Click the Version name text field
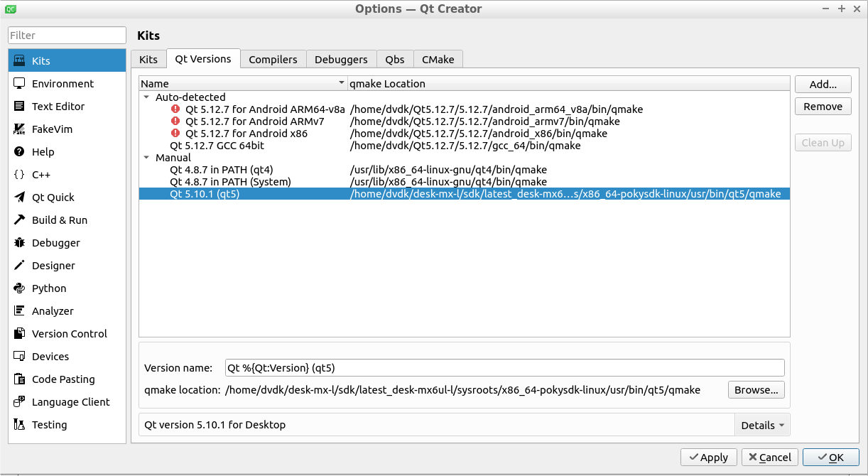This screenshot has width=868, height=476. [504, 368]
